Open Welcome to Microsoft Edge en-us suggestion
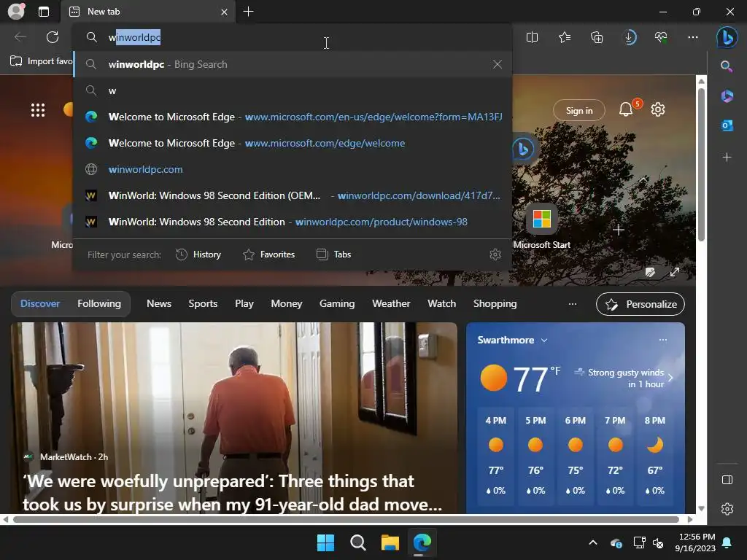This screenshot has height=560, width=747. click(x=293, y=117)
